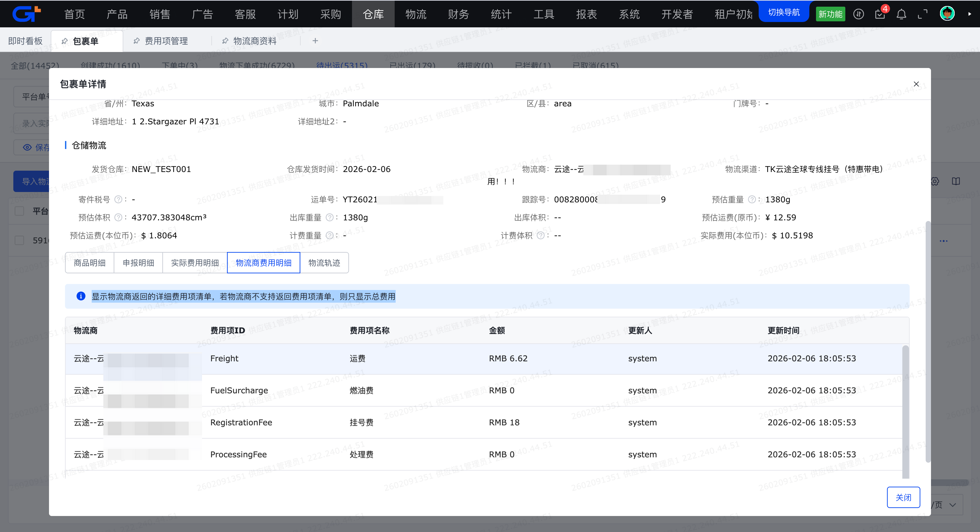Open the inbox icon with badge 4
Viewport: 980px width, 532px height.
click(x=880, y=14)
